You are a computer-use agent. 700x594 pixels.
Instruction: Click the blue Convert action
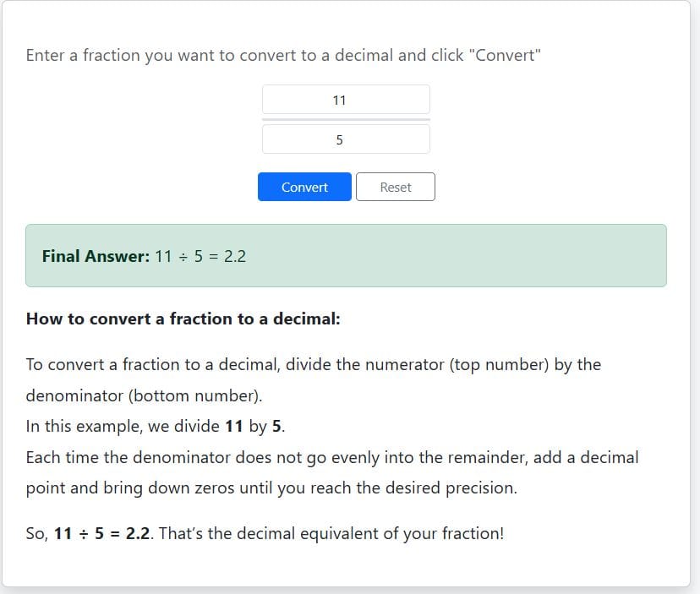[x=304, y=187]
